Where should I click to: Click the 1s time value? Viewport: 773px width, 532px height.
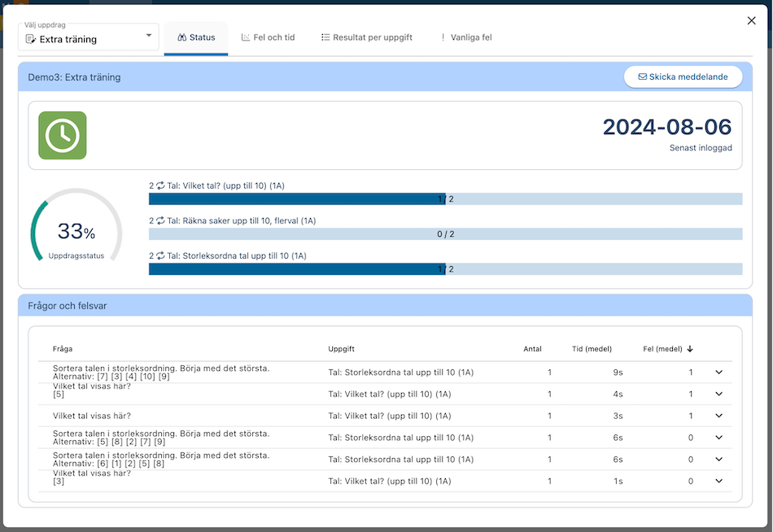click(x=618, y=481)
